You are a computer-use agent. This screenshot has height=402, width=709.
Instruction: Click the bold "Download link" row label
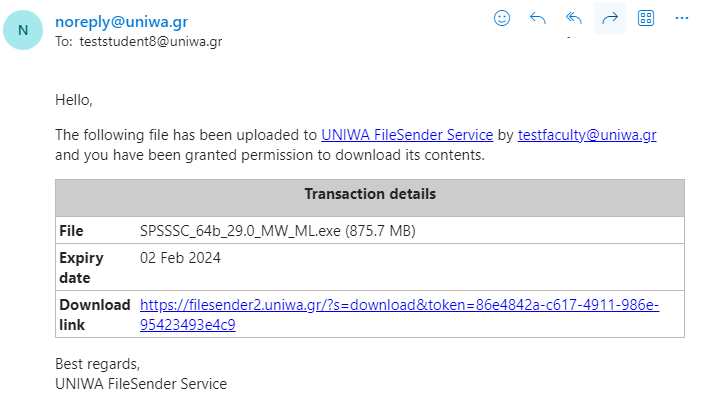[x=95, y=315]
